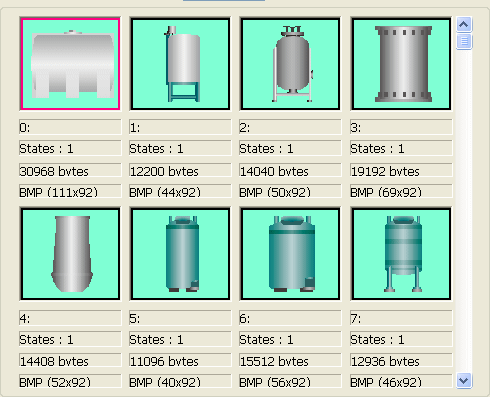
Task: Click the "7:" index label
Action: [x=401, y=318]
